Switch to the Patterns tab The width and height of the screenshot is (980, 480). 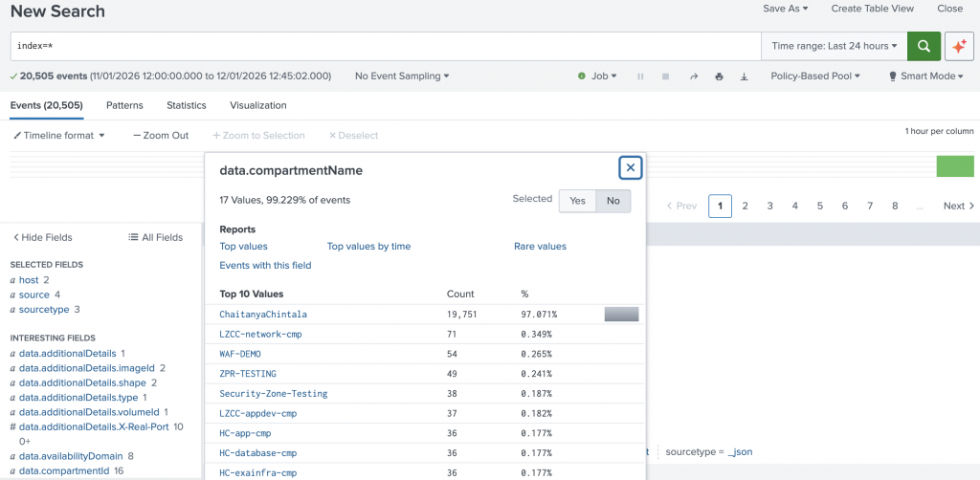[x=124, y=105]
